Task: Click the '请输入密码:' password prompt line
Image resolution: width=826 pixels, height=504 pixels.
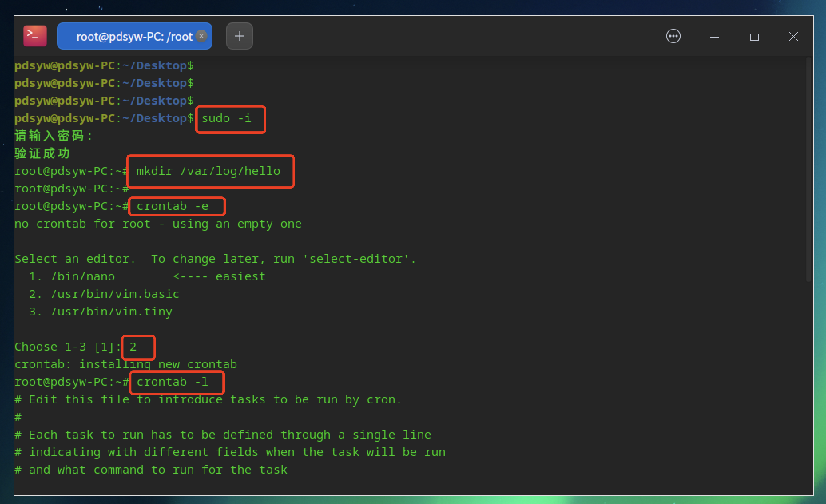Action: tap(54, 136)
